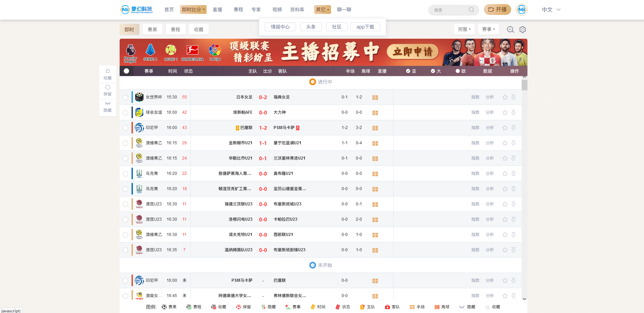
Task: Open the 赛事 filter dropdown
Action: point(488,29)
